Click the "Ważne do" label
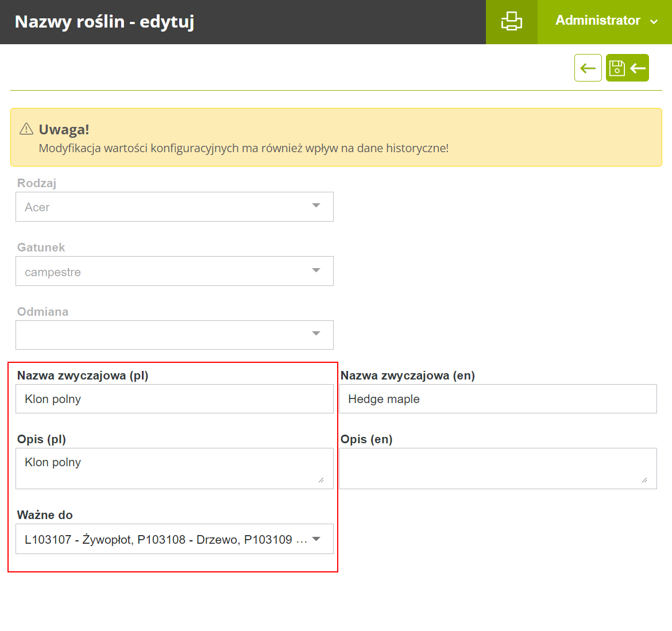This screenshot has width=672, height=631. point(45,515)
